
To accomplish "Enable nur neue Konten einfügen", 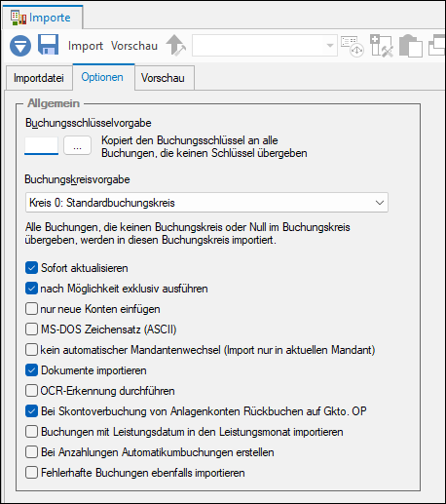I will (31, 309).
